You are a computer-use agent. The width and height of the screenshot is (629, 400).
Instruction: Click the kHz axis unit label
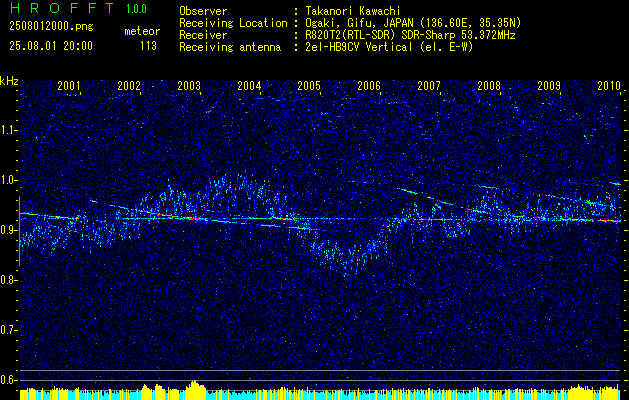9,81
